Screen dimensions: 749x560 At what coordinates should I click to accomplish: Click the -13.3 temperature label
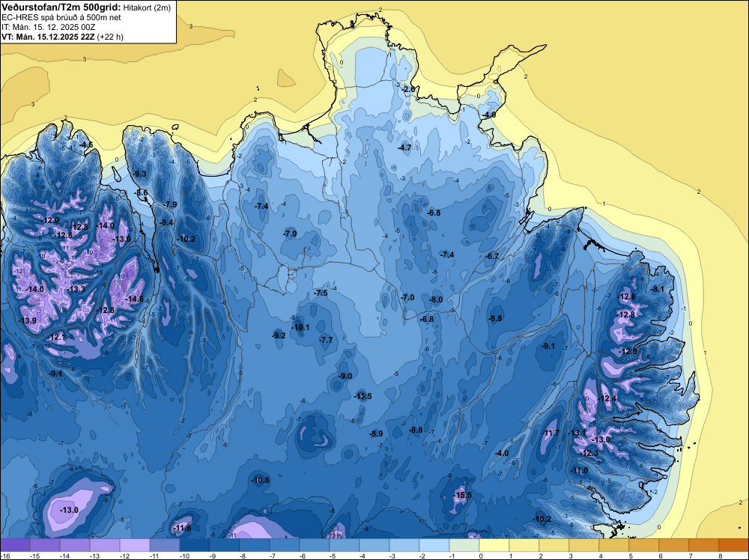[76, 289]
